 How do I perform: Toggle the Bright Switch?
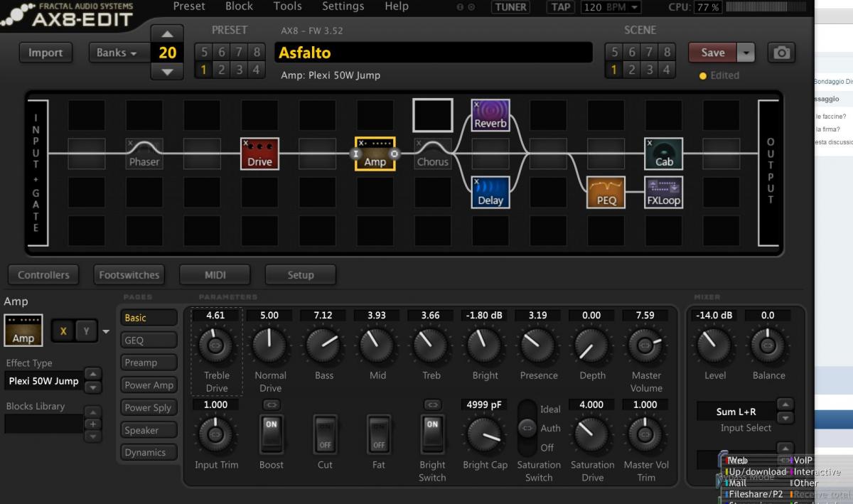click(432, 434)
